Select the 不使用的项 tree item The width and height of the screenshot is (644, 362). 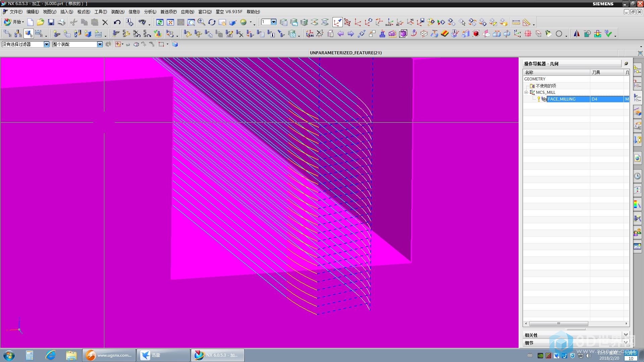(546, 86)
